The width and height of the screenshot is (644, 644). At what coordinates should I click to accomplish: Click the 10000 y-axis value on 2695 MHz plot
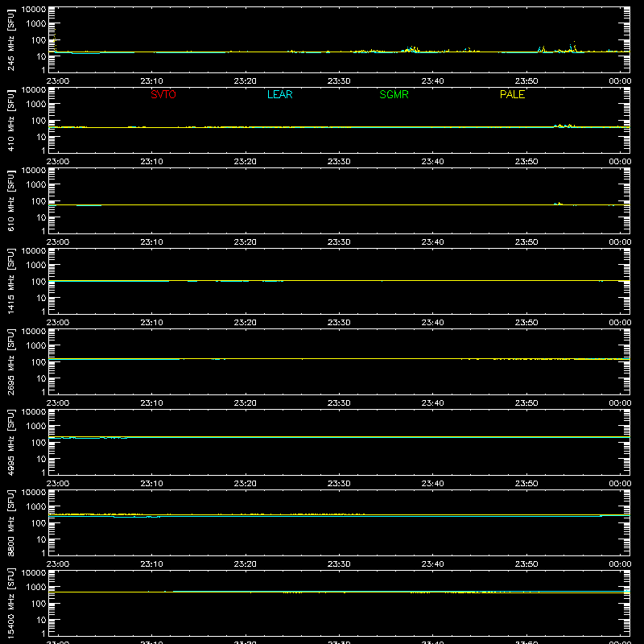tap(34, 332)
